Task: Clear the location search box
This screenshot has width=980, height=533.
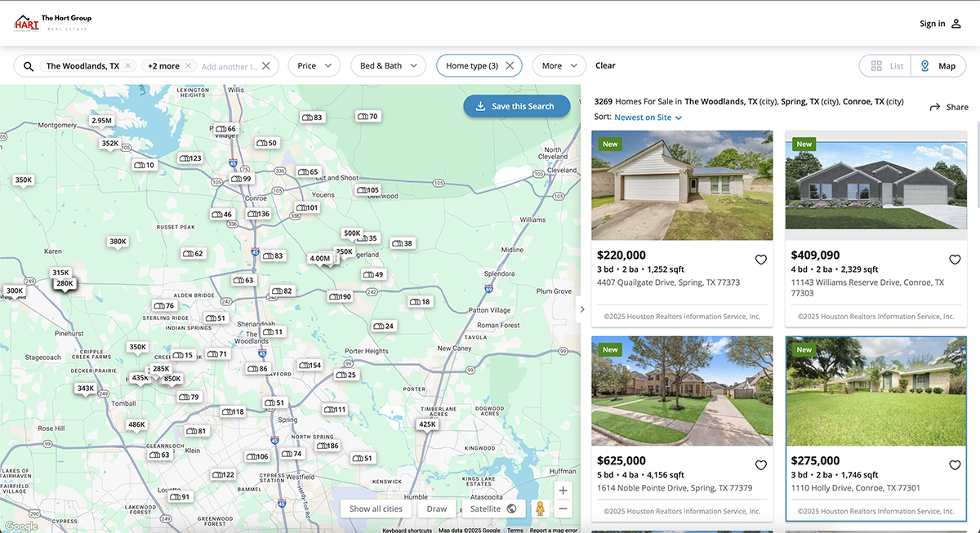Action: [265, 66]
